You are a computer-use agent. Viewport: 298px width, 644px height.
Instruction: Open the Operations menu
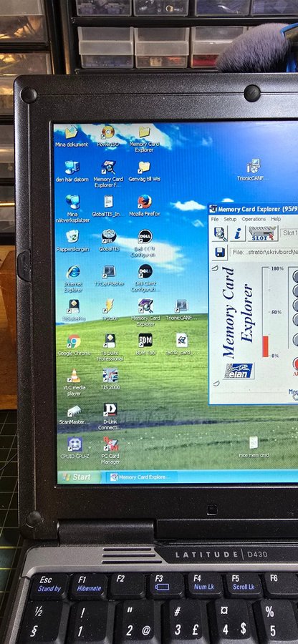[254, 220]
